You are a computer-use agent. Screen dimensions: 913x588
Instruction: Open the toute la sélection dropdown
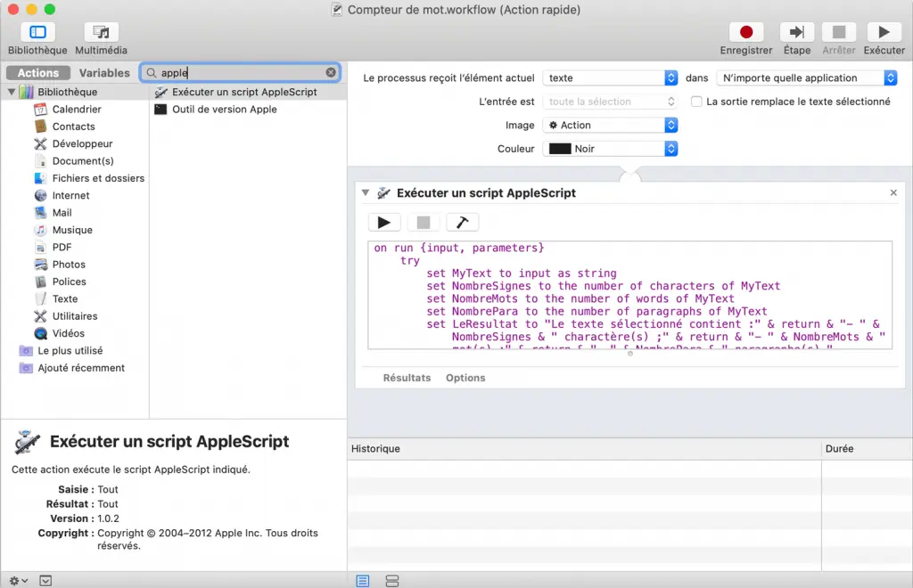610,102
